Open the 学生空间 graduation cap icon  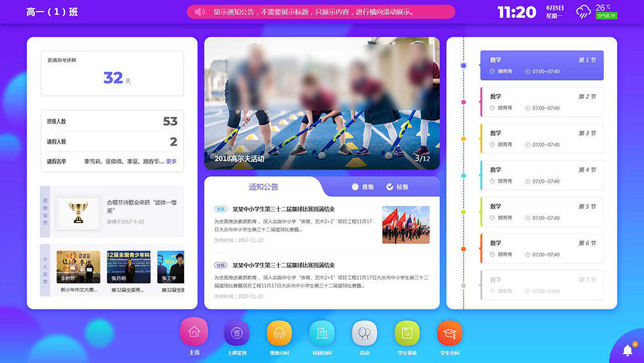(x=450, y=333)
